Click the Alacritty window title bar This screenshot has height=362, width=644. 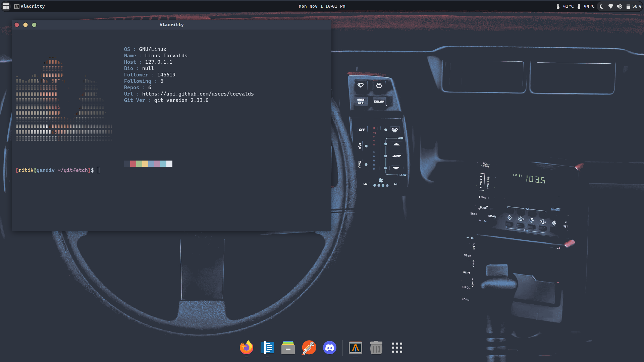(171, 25)
